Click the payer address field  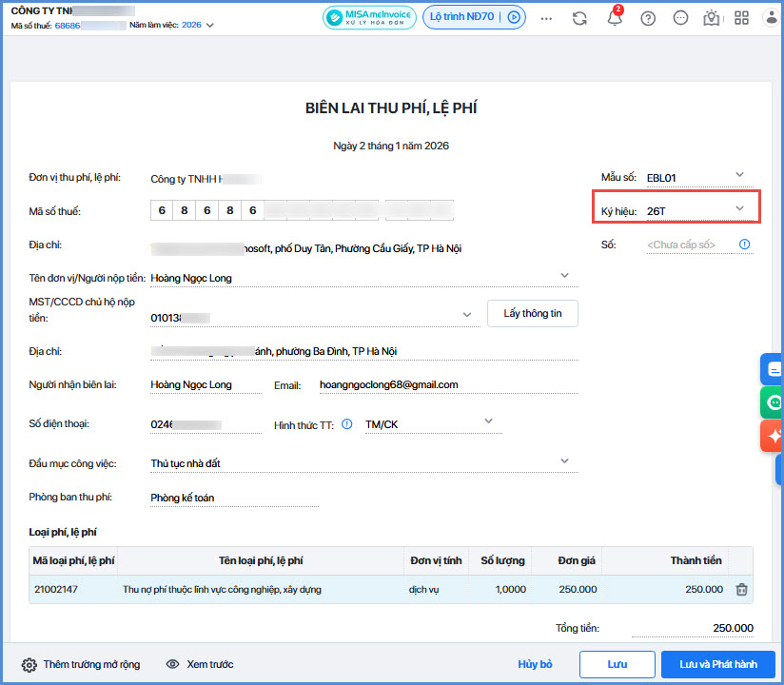pos(364,351)
